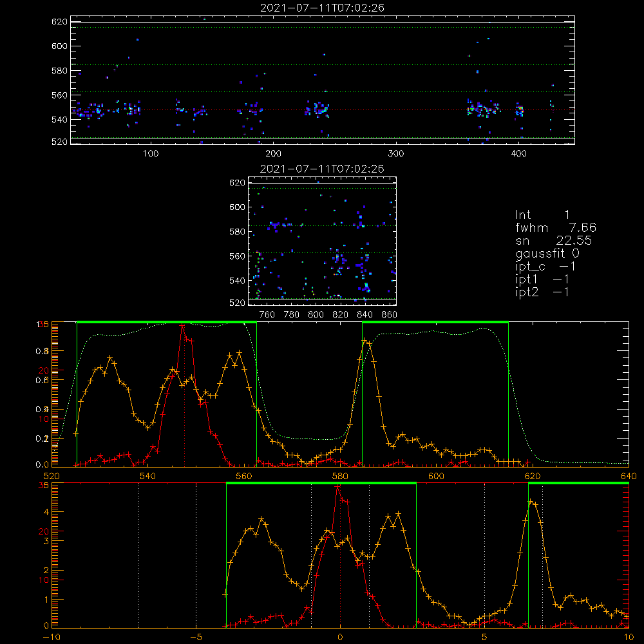
Task: Click y-axis label 580 on top plot
Action: click(59, 71)
